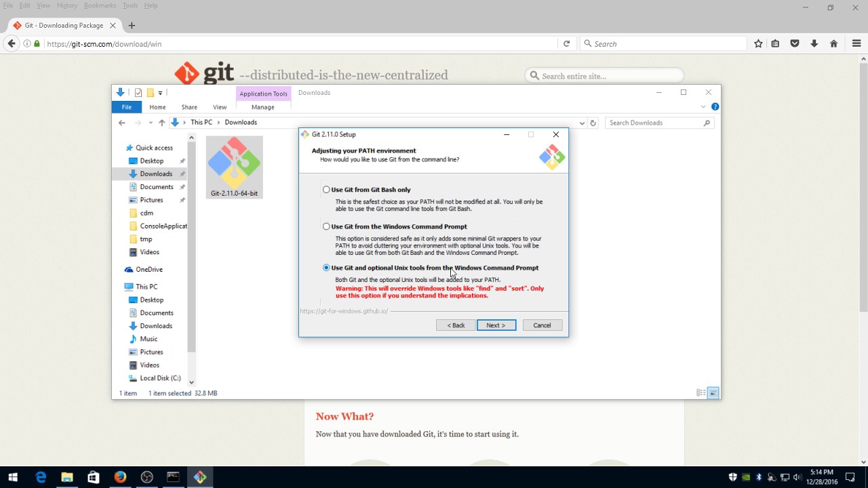Open the cdm folder in sidebar
The height and width of the screenshot is (488, 868).
[146, 213]
